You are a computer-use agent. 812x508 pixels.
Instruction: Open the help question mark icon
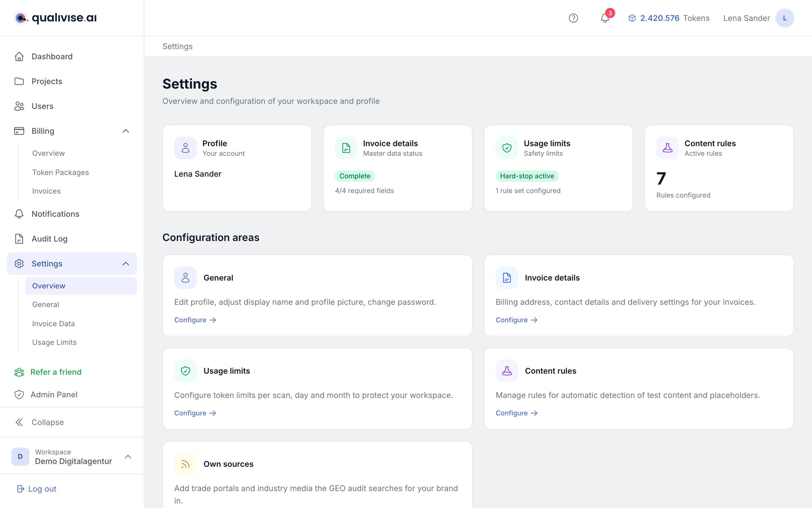click(x=573, y=18)
